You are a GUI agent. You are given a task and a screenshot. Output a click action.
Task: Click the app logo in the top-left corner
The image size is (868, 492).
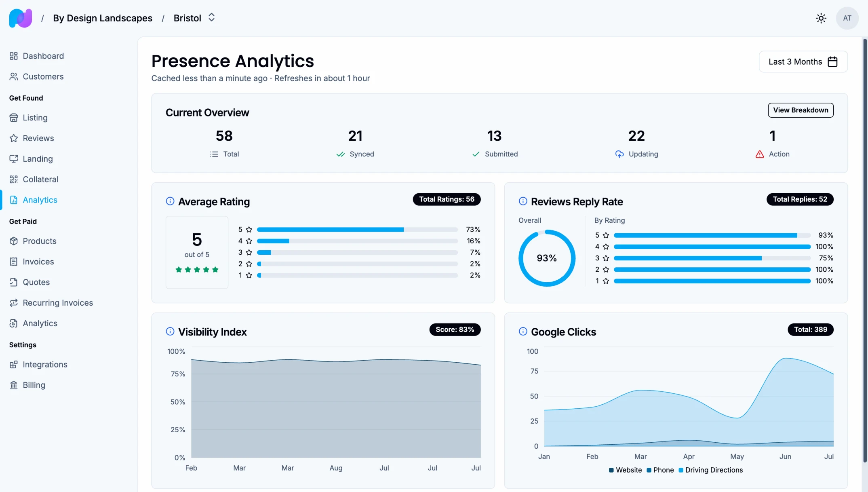pyautogui.click(x=20, y=18)
